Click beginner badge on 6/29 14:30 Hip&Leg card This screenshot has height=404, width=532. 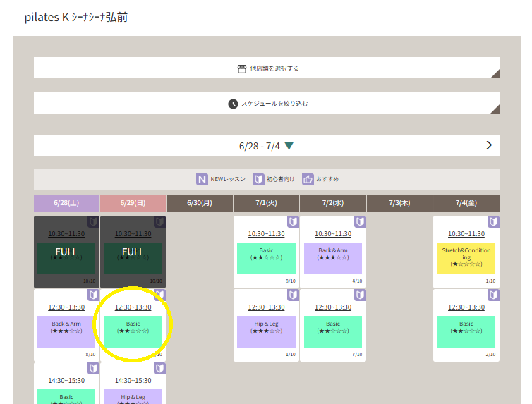point(159,369)
